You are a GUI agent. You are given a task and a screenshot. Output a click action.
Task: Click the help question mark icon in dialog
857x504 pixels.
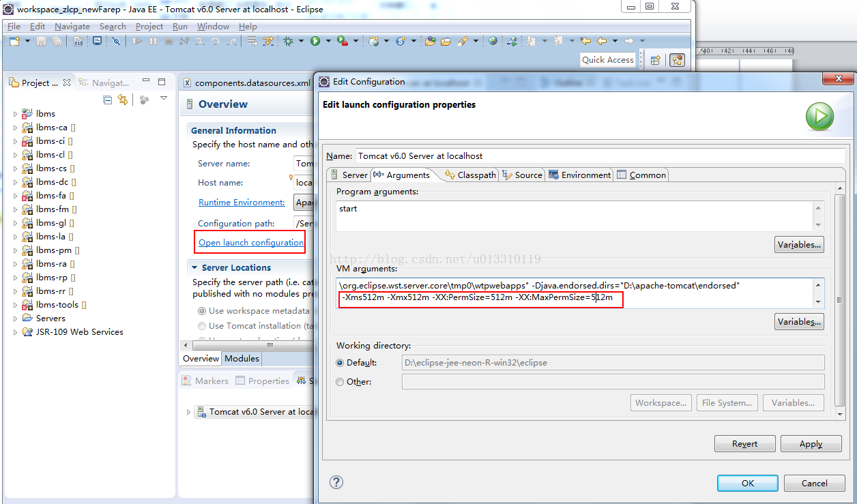pos(336,482)
